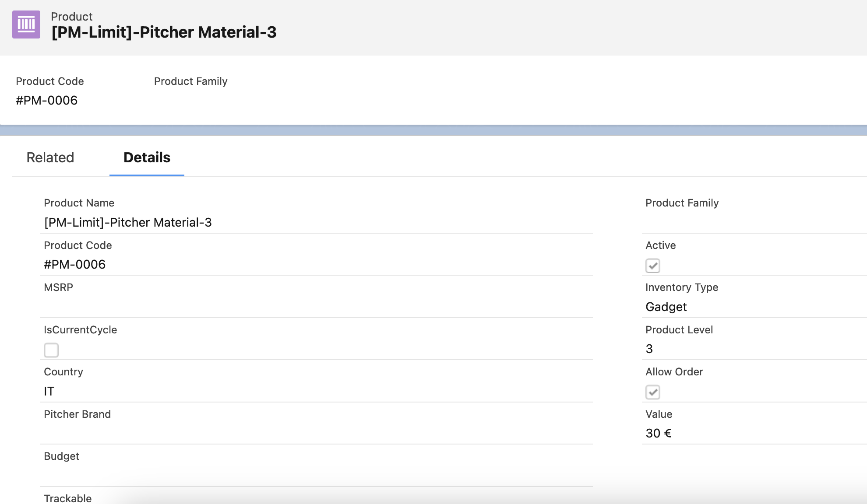The height and width of the screenshot is (504, 867).
Task: Click the Inventory Type value Gadget
Action: pyautogui.click(x=666, y=307)
